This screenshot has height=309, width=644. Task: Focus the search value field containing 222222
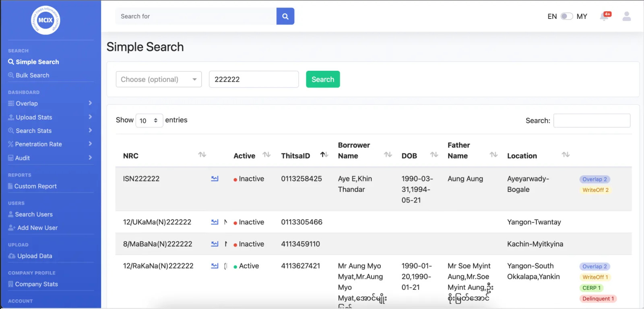tap(254, 79)
